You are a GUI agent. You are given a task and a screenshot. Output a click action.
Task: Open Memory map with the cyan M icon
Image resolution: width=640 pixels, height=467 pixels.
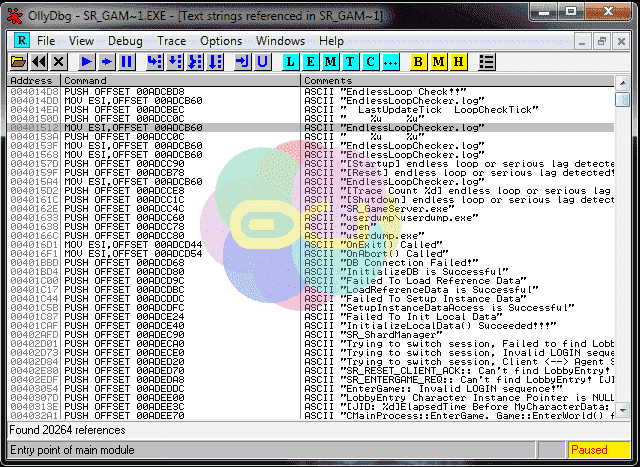330,62
